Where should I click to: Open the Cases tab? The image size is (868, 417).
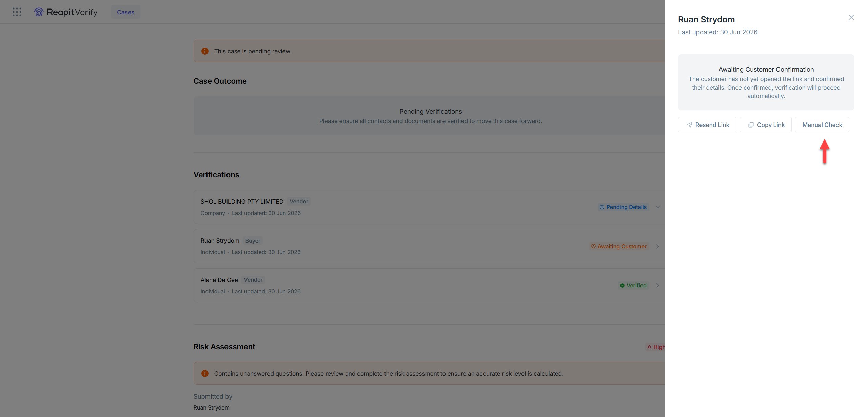click(x=125, y=12)
